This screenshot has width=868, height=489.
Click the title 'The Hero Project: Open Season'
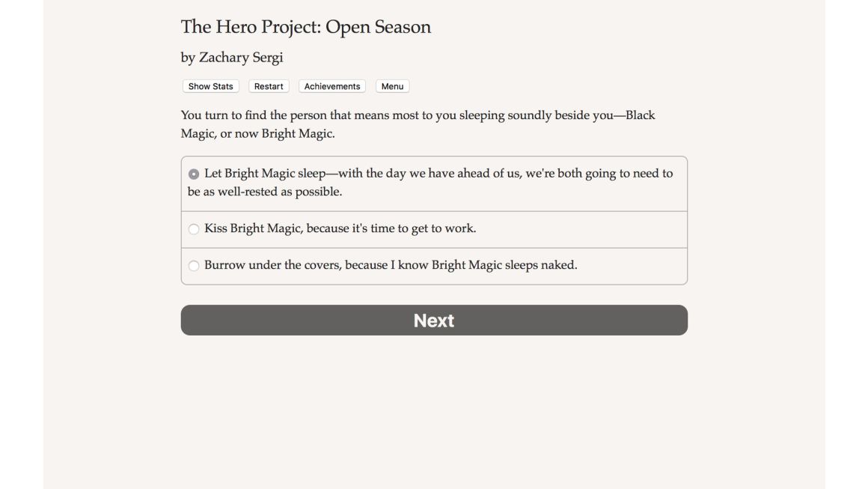coord(305,27)
